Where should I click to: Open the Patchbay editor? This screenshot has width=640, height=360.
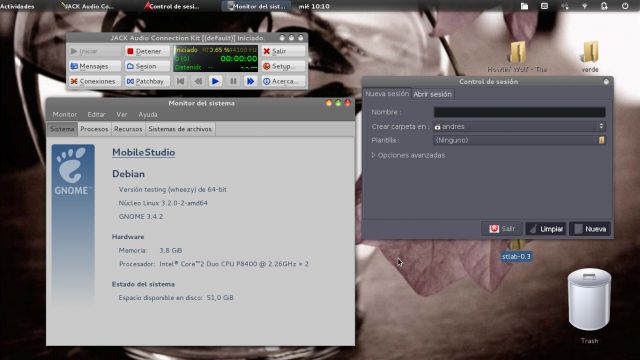(147, 81)
